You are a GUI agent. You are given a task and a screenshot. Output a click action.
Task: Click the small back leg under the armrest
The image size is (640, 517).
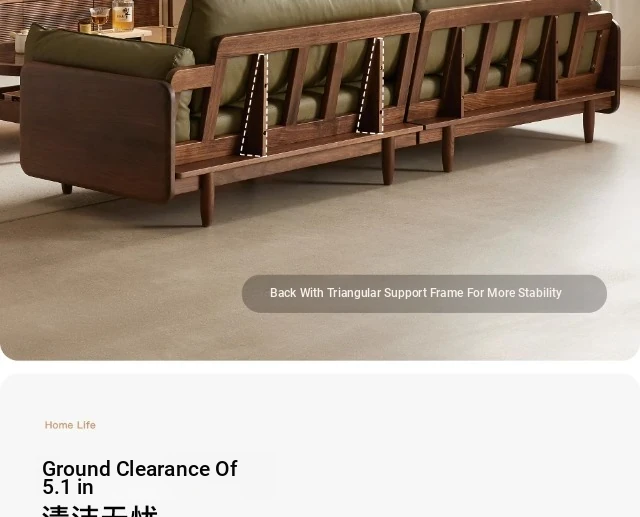[x=67, y=189]
